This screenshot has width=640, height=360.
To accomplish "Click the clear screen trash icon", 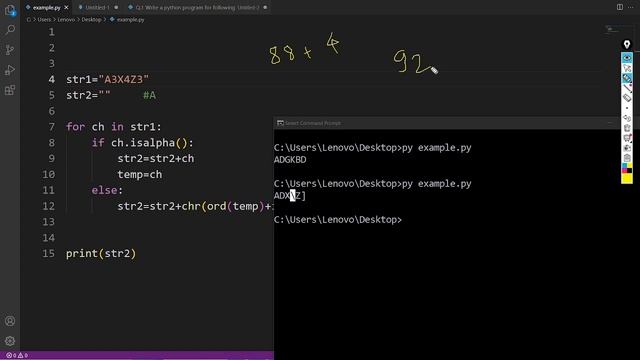I will [x=627, y=128].
